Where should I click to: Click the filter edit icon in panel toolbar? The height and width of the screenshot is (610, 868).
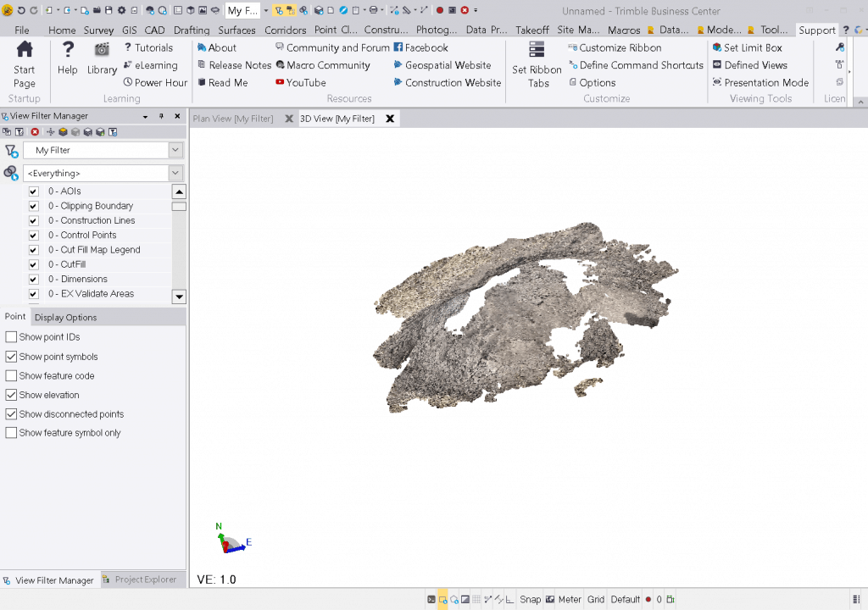point(19,131)
